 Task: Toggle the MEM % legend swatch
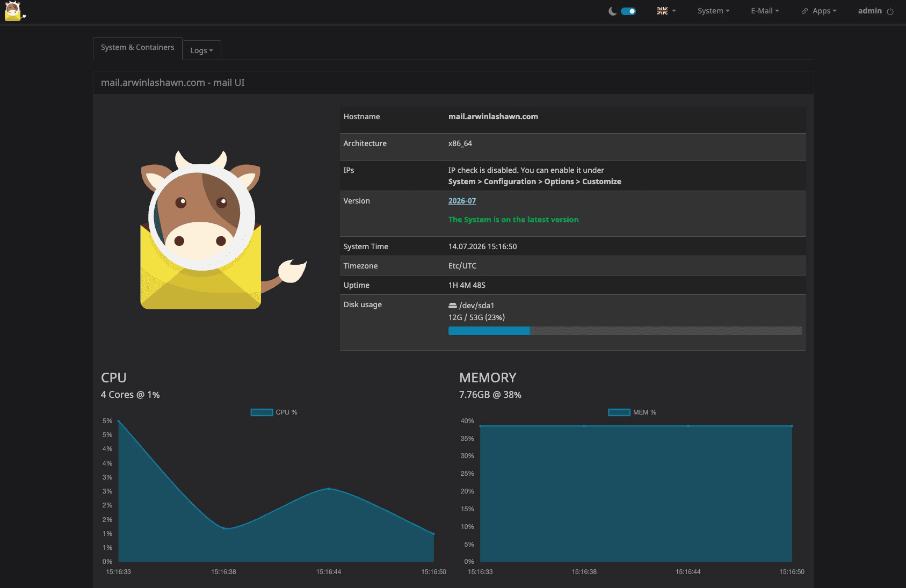click(x=619, y=412)
